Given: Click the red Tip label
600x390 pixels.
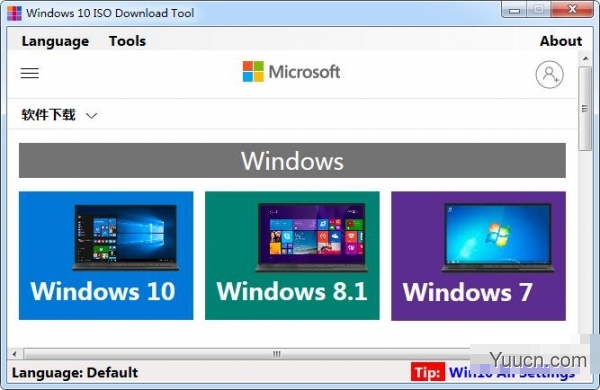Looking at the screenshot, I should (428, 372).
